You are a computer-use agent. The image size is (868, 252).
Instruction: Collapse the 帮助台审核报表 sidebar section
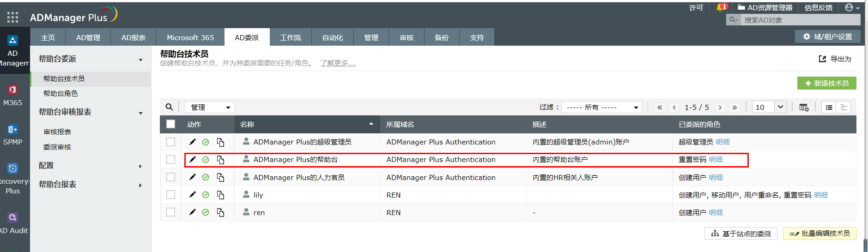(x=140, y=113)
